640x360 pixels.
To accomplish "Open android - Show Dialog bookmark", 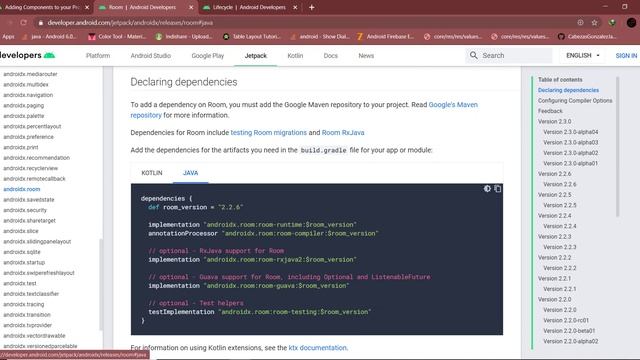I will (x=320, y=37).
